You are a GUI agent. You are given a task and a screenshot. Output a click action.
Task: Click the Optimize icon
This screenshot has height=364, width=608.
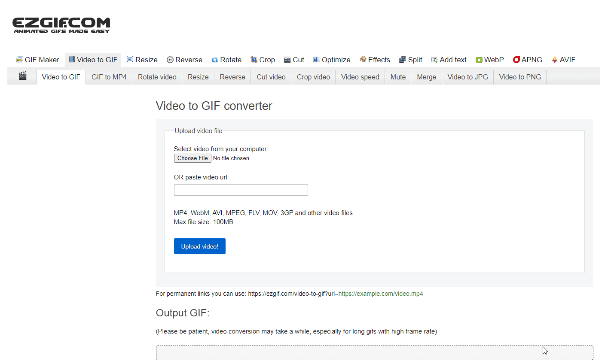316,59
